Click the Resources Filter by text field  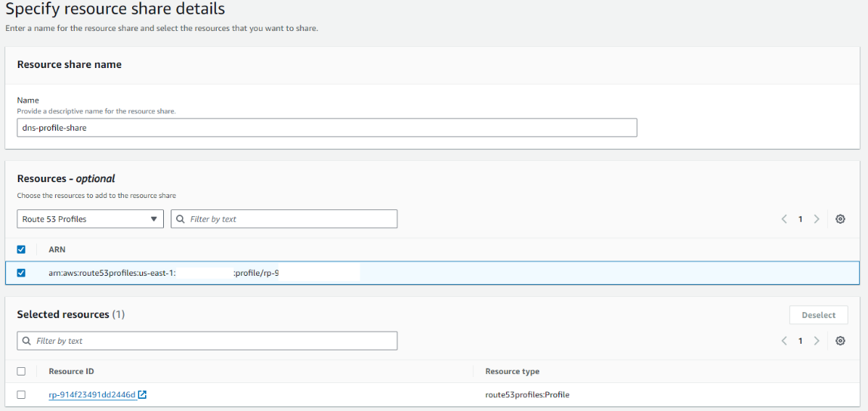point(291,219)
